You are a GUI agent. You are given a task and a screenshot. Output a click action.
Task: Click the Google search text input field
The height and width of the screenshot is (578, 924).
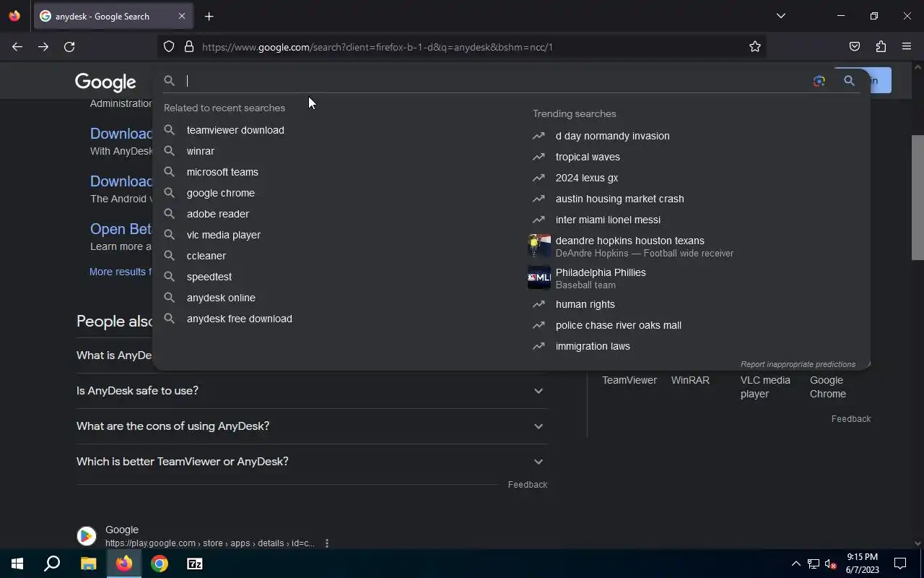point(494,81)
